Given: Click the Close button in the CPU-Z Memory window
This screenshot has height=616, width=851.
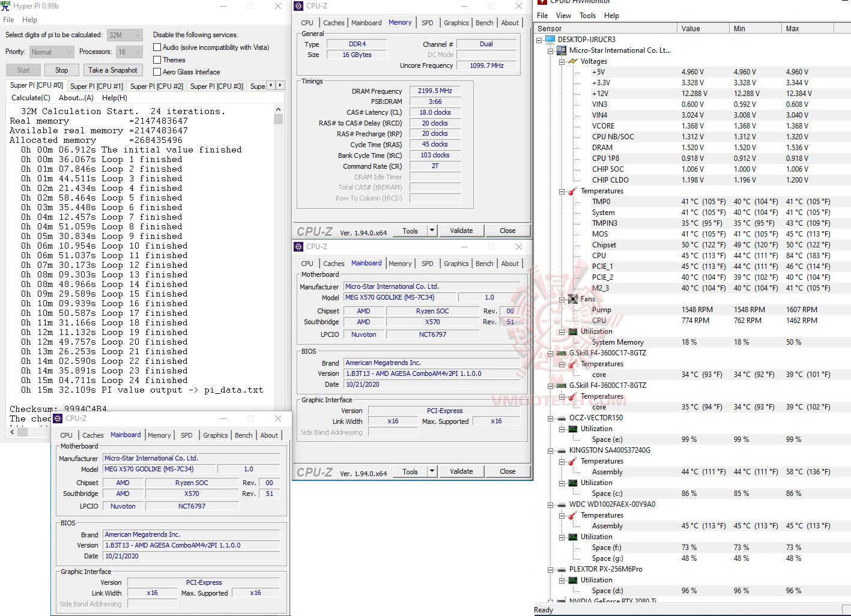Looking at the screenshot, I should (x=507, y=231).
